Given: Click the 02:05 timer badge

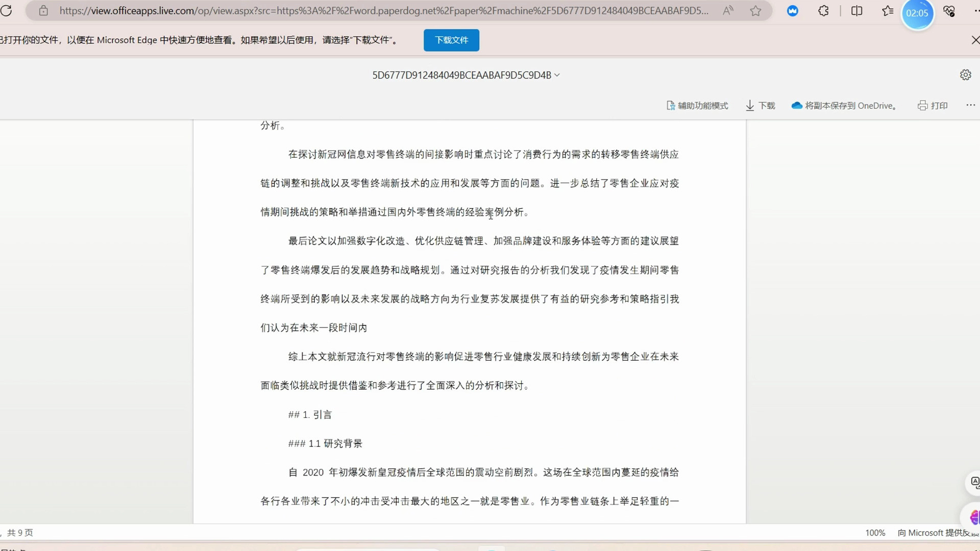Looking at the screenshot, I should [917, 13].
